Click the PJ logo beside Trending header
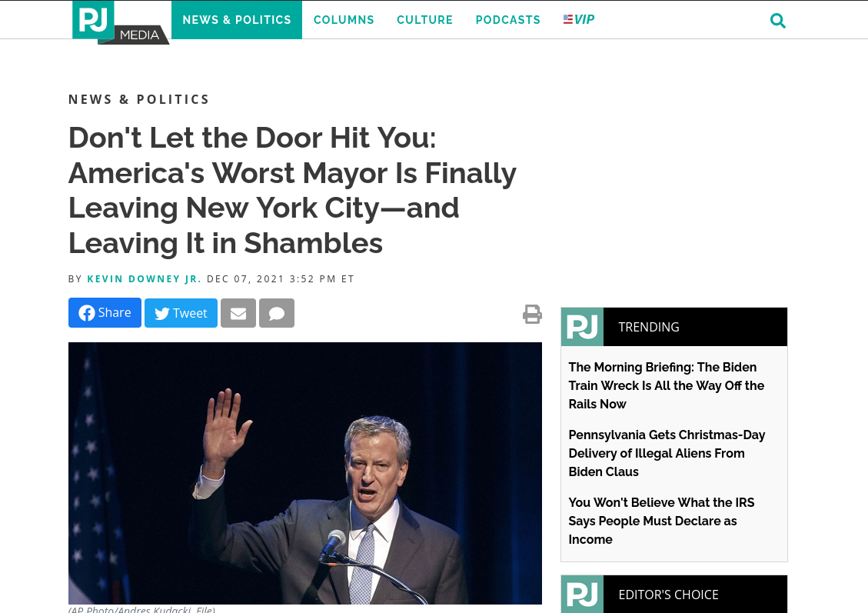 (582, 327)
